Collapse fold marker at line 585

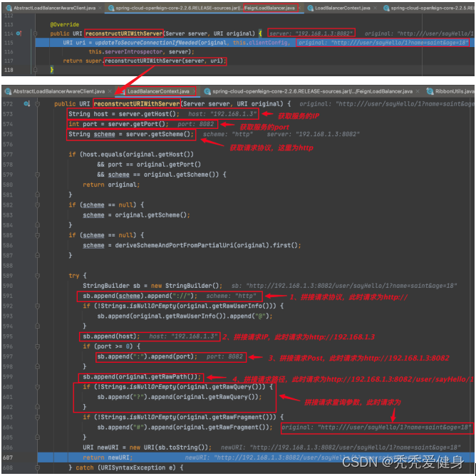[37, 235]
